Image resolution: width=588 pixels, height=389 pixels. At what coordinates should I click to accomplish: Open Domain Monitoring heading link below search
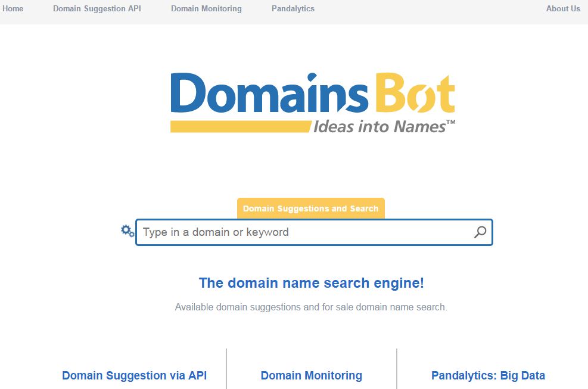coord(311,375)
